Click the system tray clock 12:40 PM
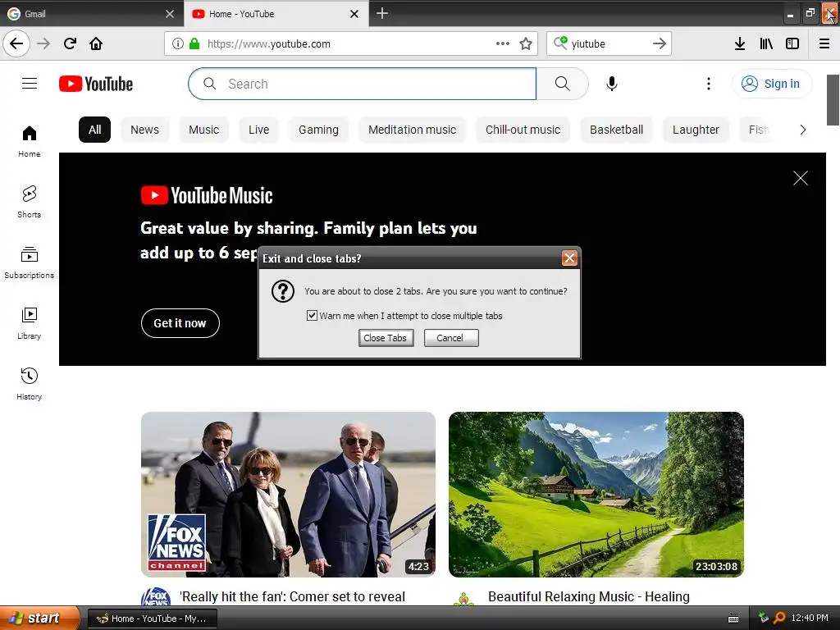Screen dimensions: 840x630 [x=810, y=618]
